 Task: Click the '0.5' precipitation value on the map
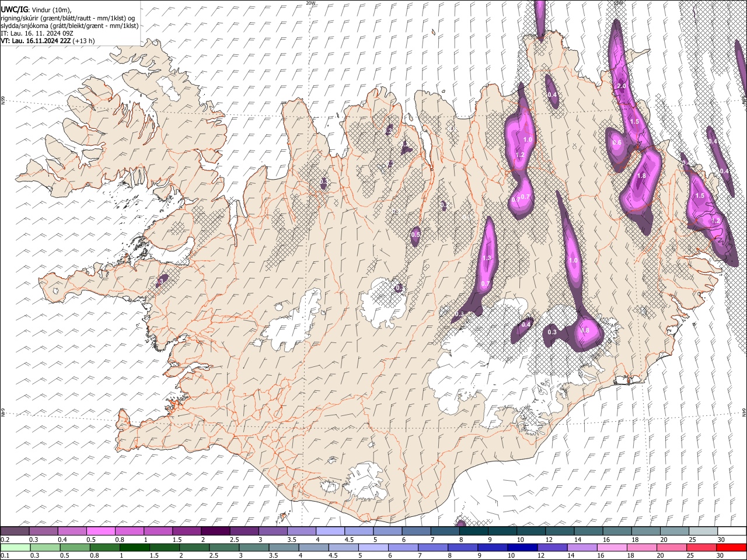tap(416, 235)
